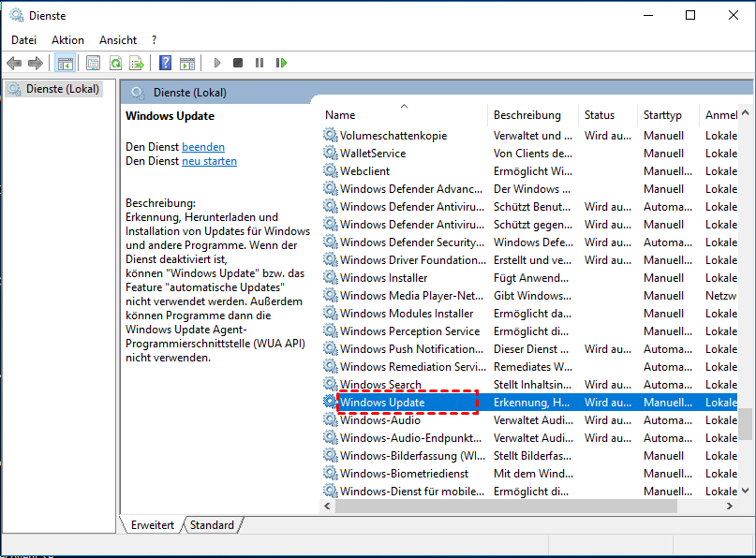Open the Aktion menu
The width and height of the screenshot is (756, 558).
point(67,40)
